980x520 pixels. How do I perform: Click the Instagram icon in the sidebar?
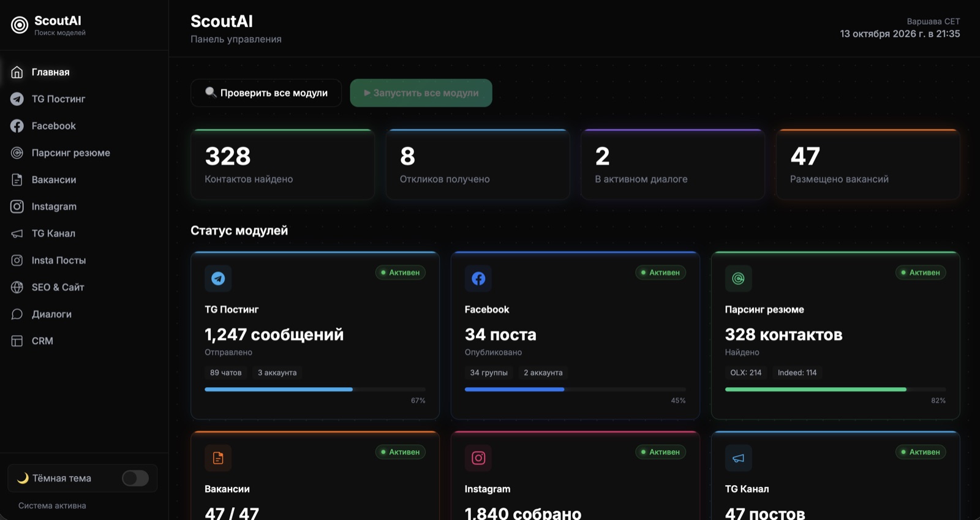click(17, 207)
